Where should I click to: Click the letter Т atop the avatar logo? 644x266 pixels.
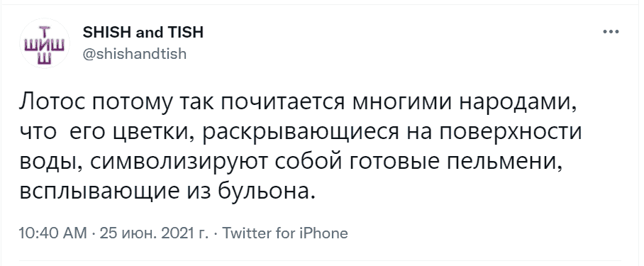[x=45, y=31]
